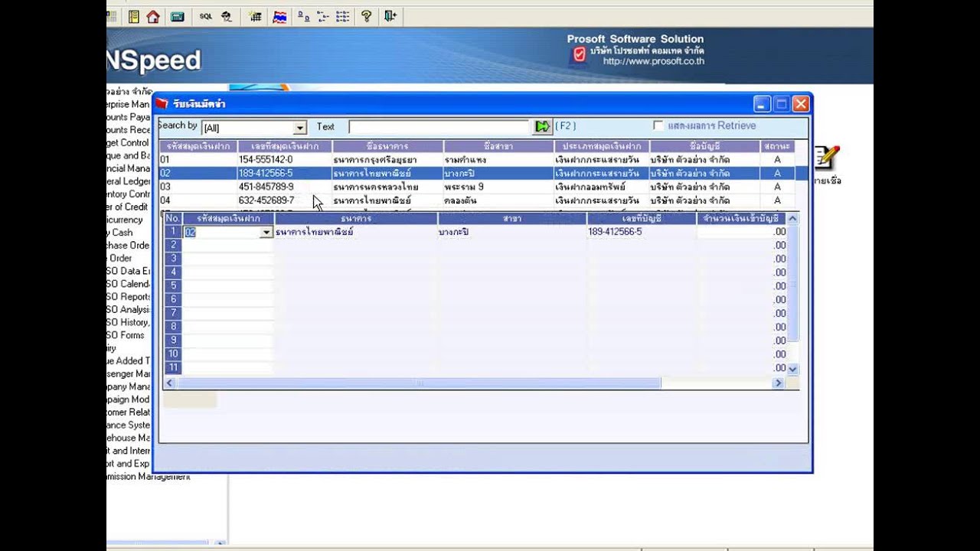Open the 'Search by' [All] dropdown

click(x=299, y=128)
